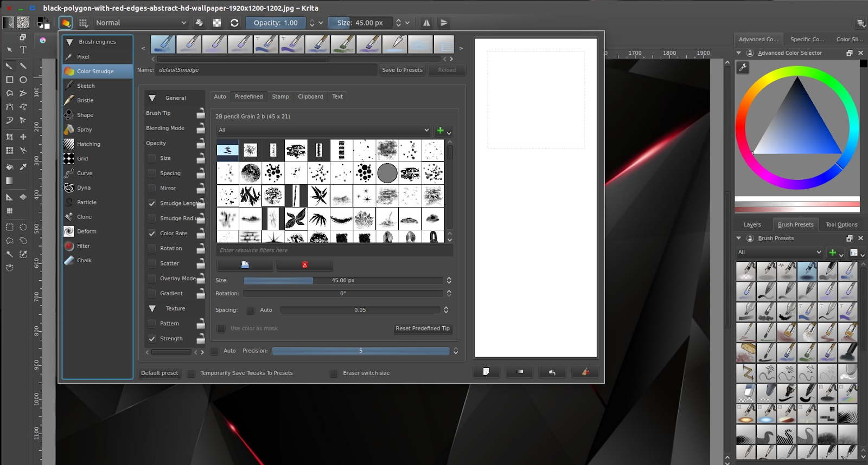The width and height of the screenshot is (868, 465).
Task: Open the Tool Options tab
Action: coord(841,224)
